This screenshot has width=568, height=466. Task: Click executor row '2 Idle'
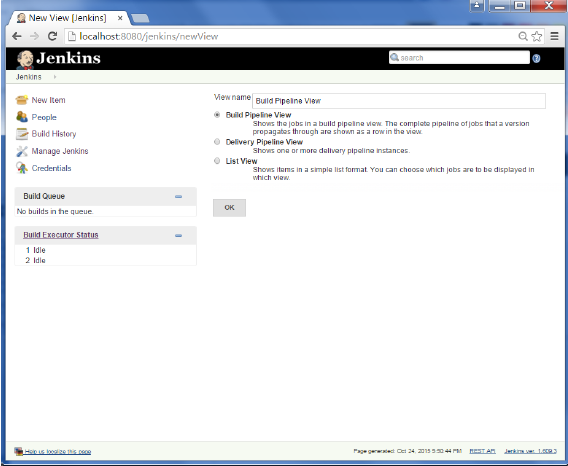(x=36, y=260)
